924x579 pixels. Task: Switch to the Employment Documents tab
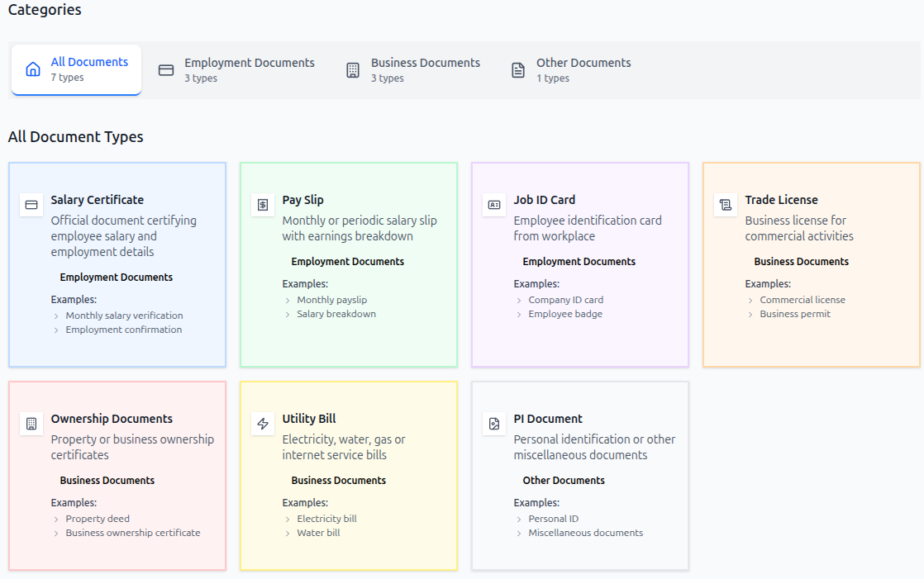[x=236, y=70]
